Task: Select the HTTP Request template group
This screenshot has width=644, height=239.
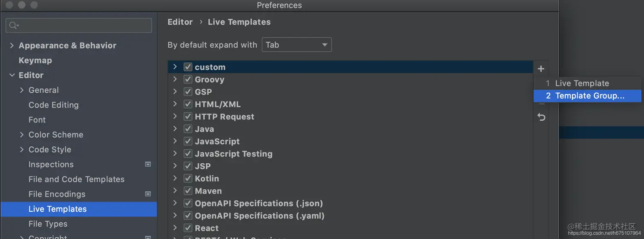Action: click(224, 117)
